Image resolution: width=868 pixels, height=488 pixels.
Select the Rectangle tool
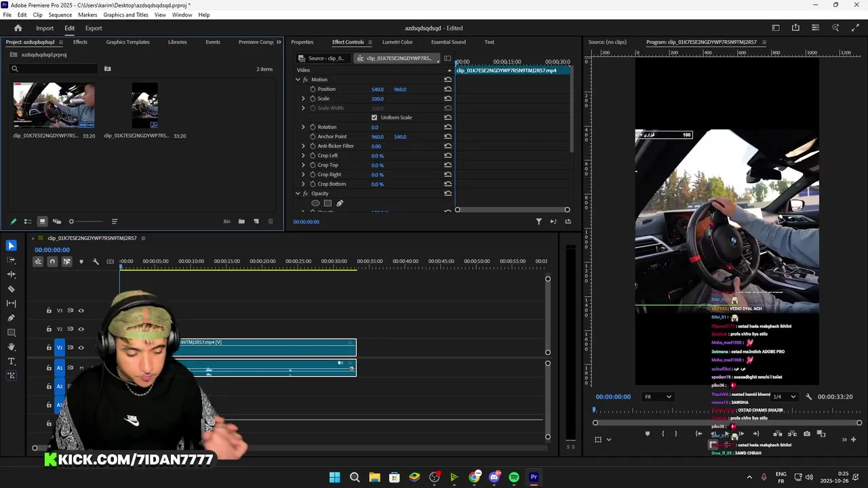(12, 332)
